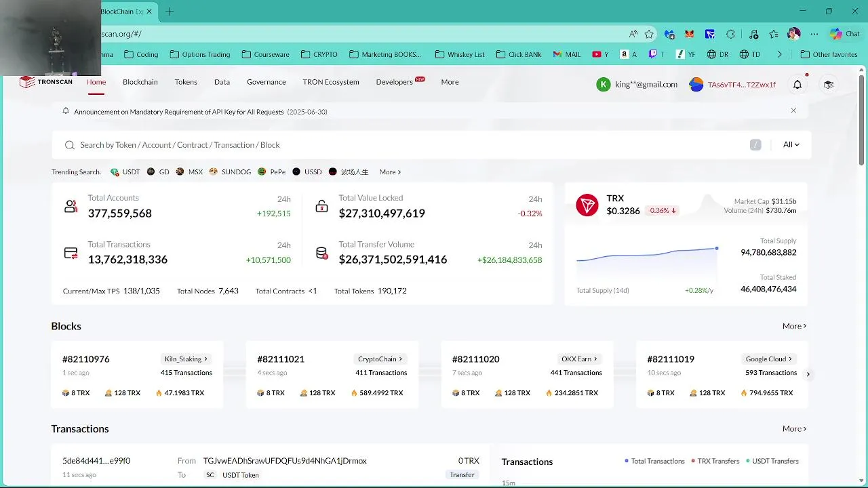Open the YouTube bookmark
Screen dimensions: 868x488
[x=600, y=54]
